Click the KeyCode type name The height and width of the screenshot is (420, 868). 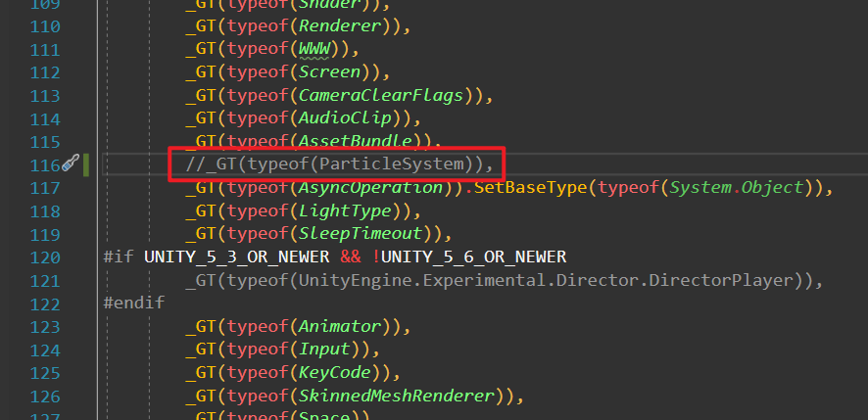pos(335,372)
